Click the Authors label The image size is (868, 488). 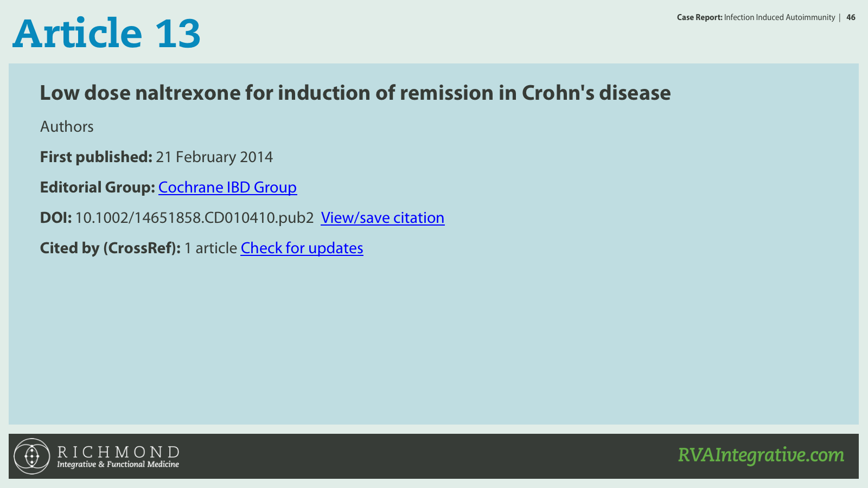(x=67, y=126)
